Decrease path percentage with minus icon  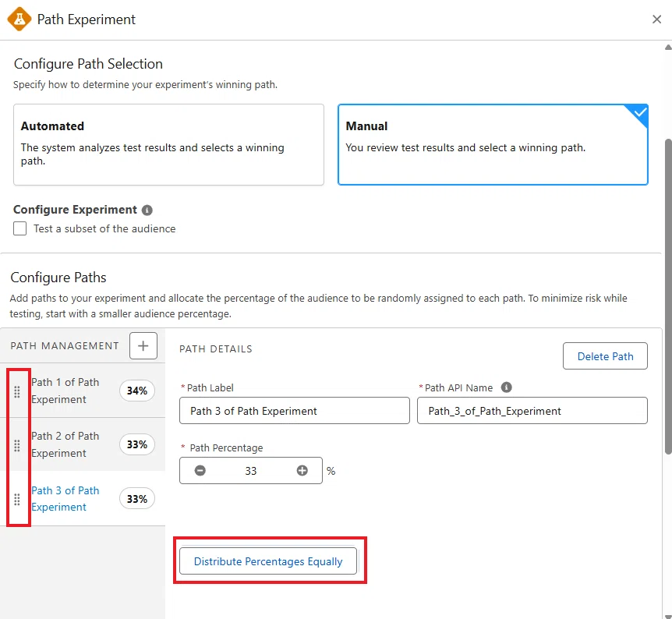click(200, 471)
